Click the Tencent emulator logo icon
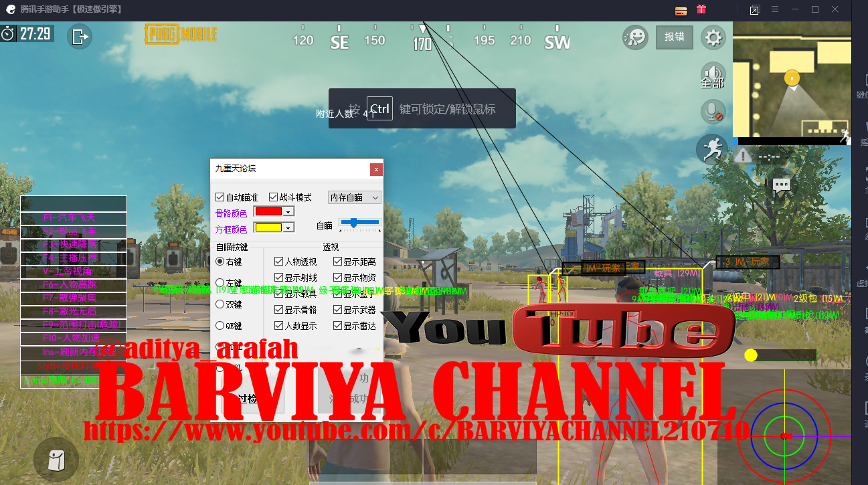The height and width of the screenshot is (485, 868). pyautogui.click(x=10, y=9)
